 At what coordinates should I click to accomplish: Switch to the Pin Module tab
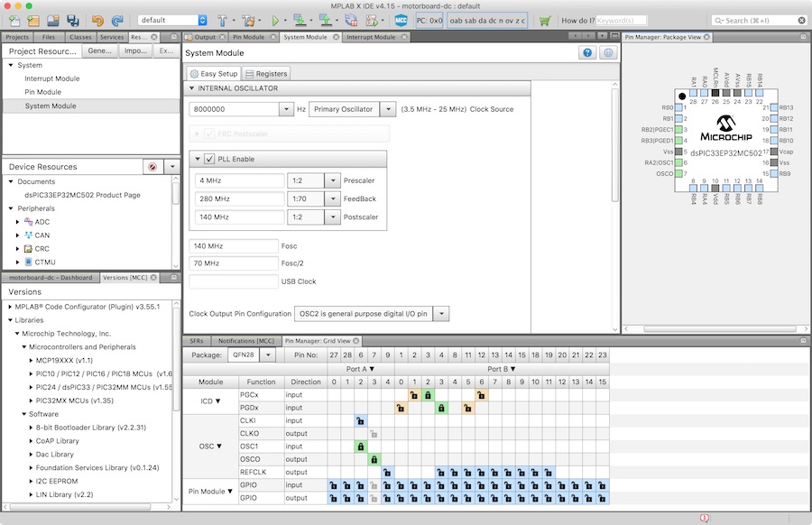248,37
